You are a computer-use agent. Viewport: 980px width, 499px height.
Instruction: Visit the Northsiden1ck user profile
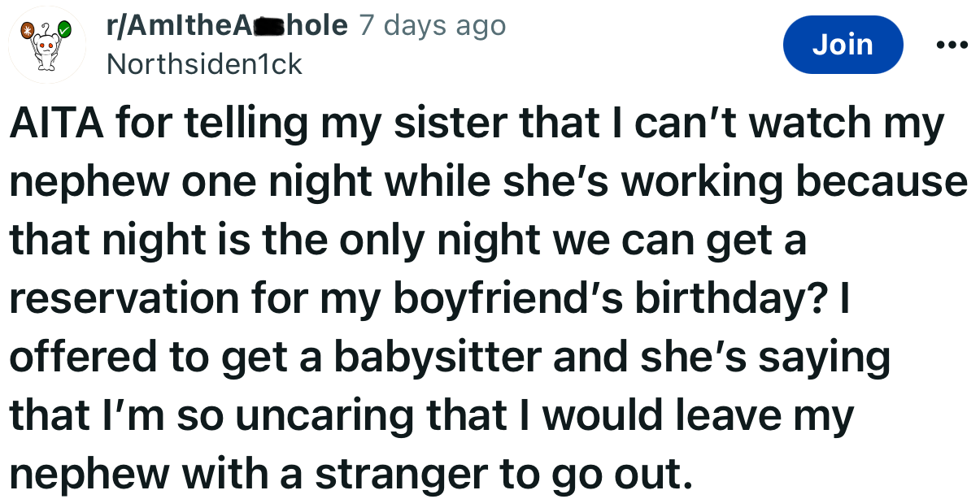point(204,64)
